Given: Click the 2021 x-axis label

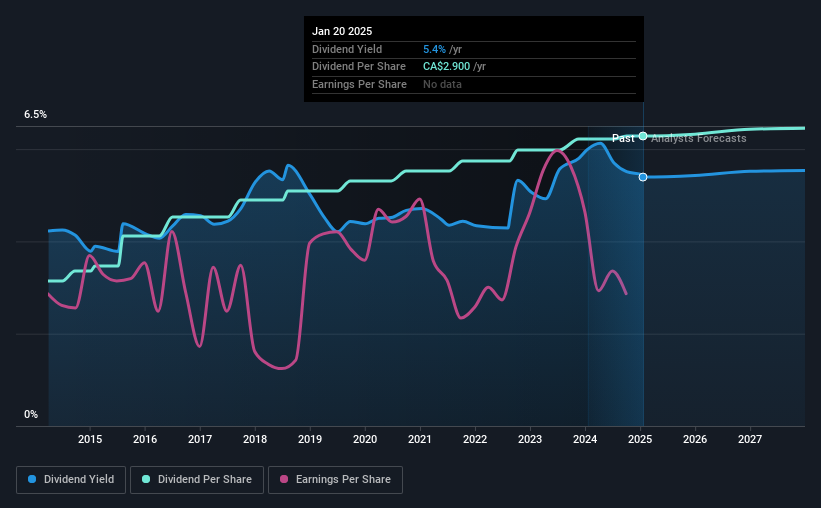Looking at the screenshot, I should (420, 439).
